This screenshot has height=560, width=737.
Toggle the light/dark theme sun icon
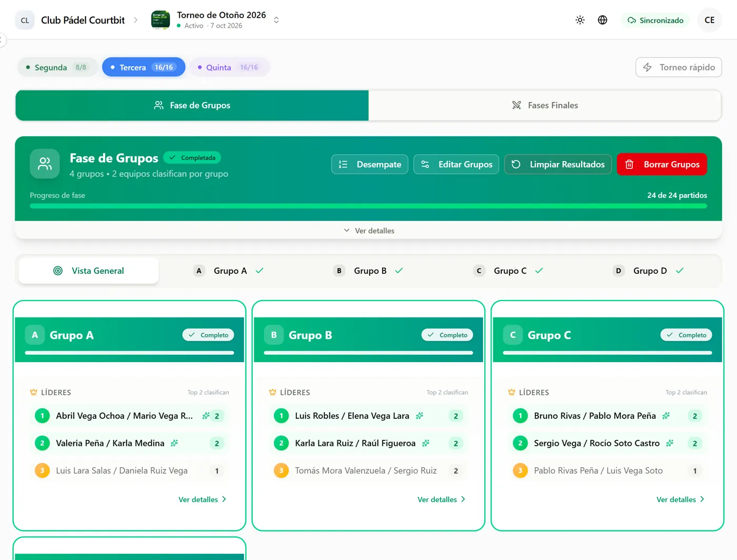[x=580, y=20]
